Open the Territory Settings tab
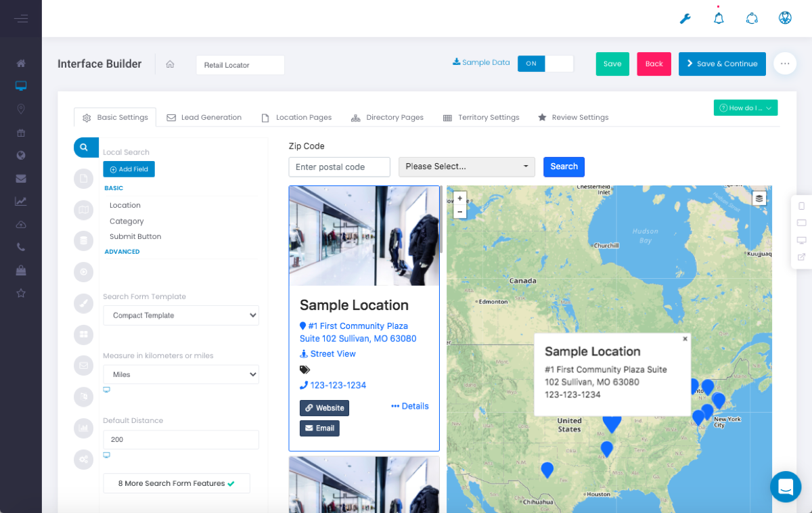This screenshot has height=513, width=812. (481, 117)
